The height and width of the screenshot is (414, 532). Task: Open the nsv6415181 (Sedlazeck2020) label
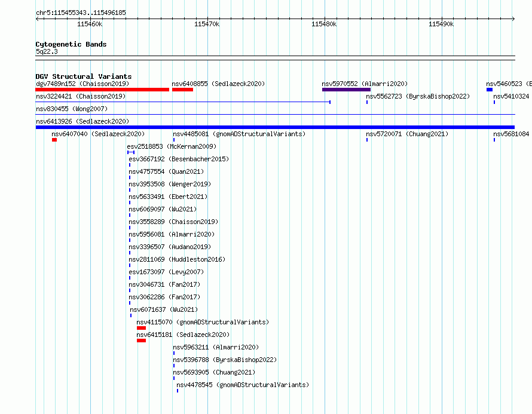(x=184, y=335)
